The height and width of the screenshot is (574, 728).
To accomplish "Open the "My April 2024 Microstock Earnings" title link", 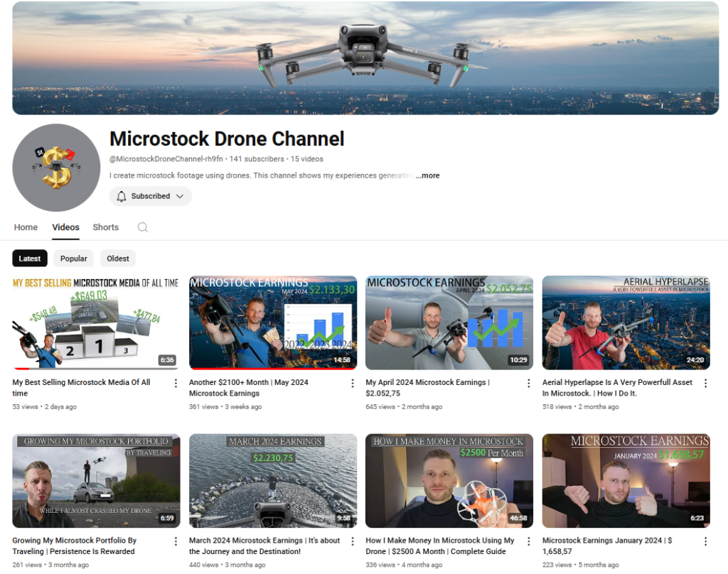I will [425, 382].
